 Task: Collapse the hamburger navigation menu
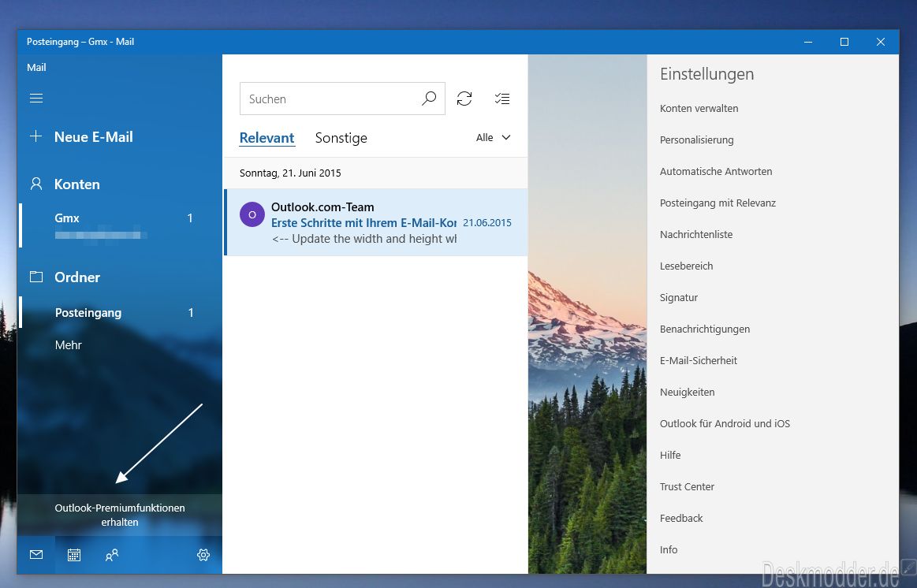[36, 99]
